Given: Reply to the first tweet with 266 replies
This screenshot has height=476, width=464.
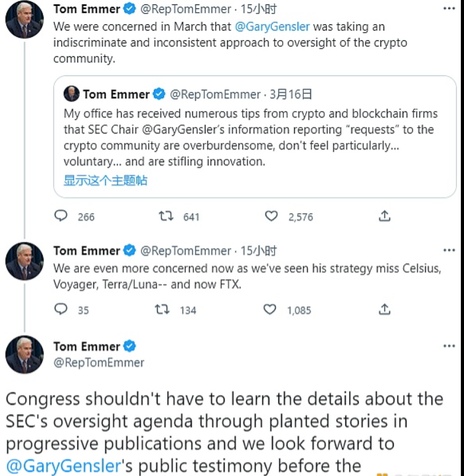Looking at the screenshot, I should click(61, 216).
